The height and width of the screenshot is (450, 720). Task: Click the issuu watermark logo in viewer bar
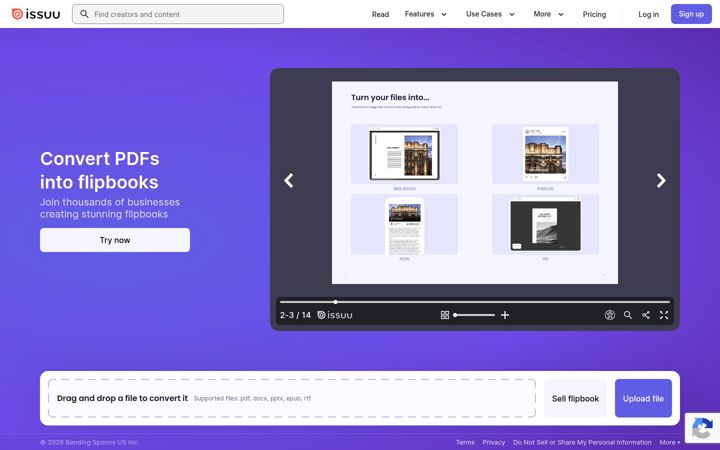(x=335, y=315)
